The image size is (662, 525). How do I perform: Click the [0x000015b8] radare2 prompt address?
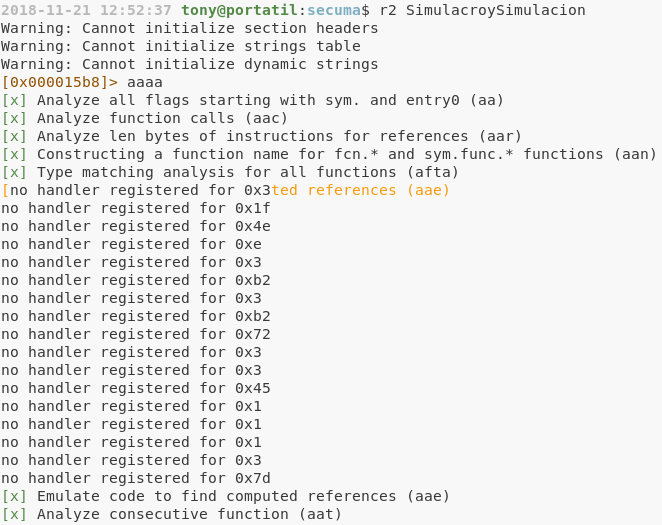pyautogui.click(x=55, y=82)
